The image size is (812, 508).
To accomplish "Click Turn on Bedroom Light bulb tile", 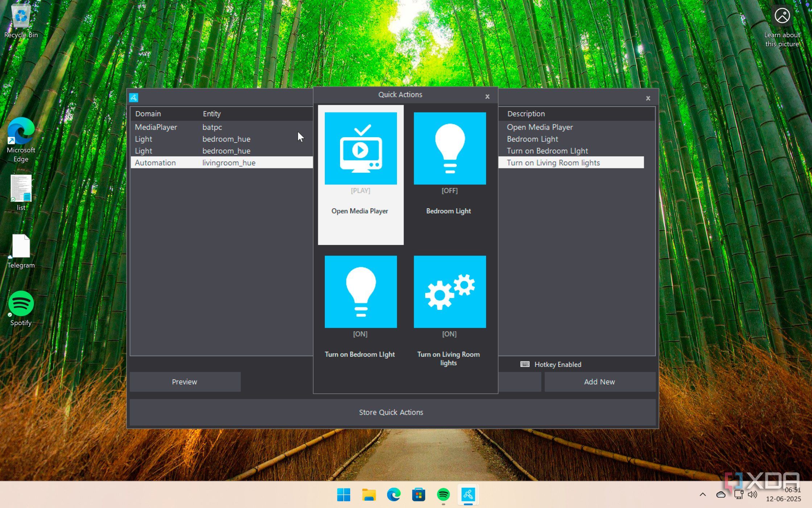I will coord(360,292).
